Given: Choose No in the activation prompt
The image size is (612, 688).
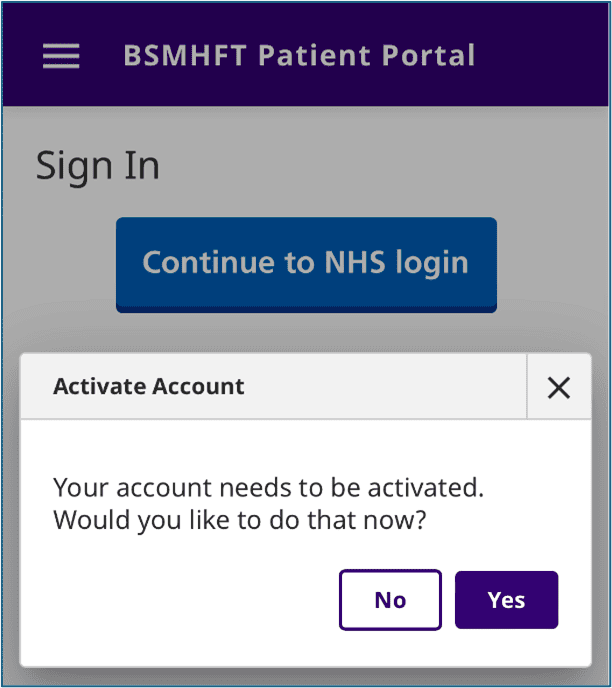Looking at the screenshot, I should tap(390, 600).
